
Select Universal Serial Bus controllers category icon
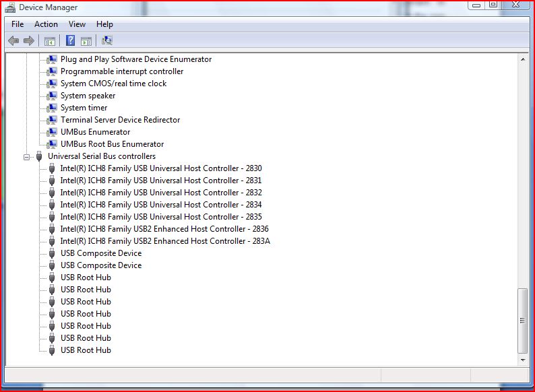39,156
